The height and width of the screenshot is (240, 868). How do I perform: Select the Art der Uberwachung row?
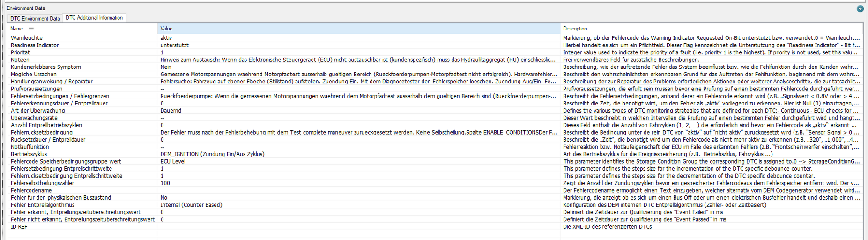38,111
